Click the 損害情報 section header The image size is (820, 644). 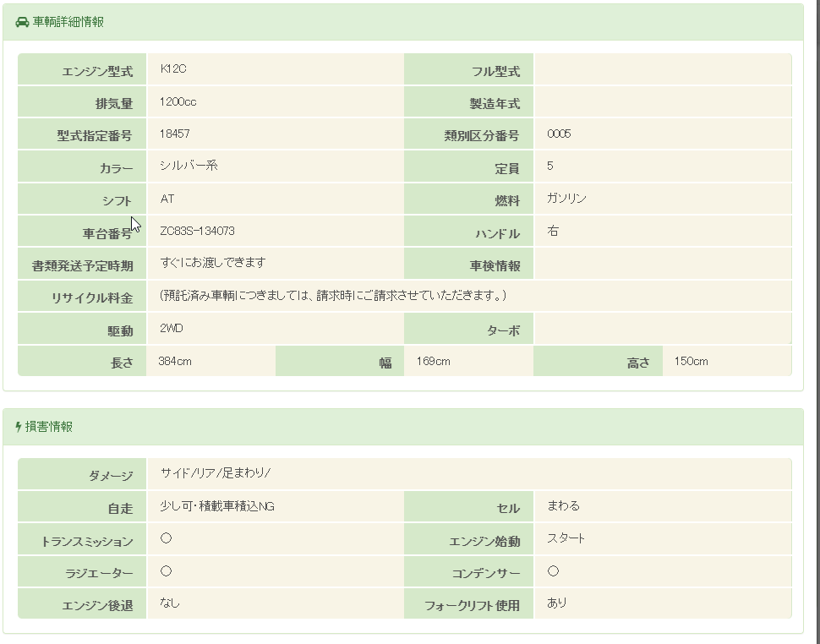48,428
